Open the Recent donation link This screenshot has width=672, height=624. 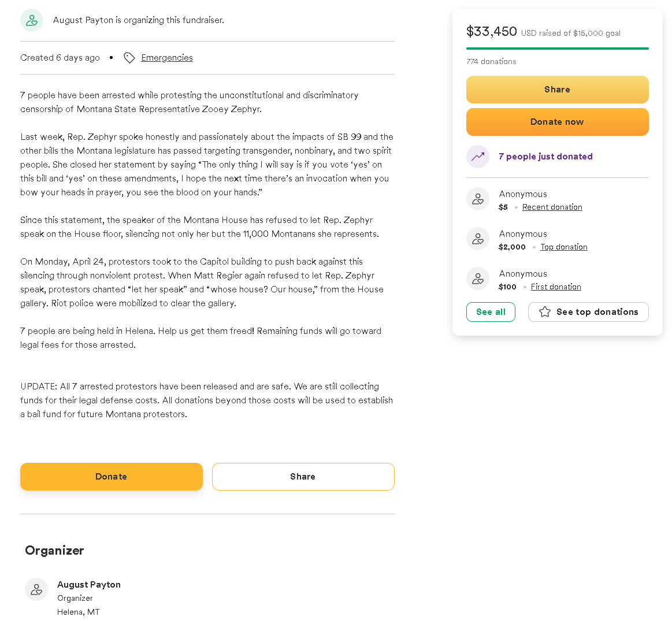tap(552, 207)
